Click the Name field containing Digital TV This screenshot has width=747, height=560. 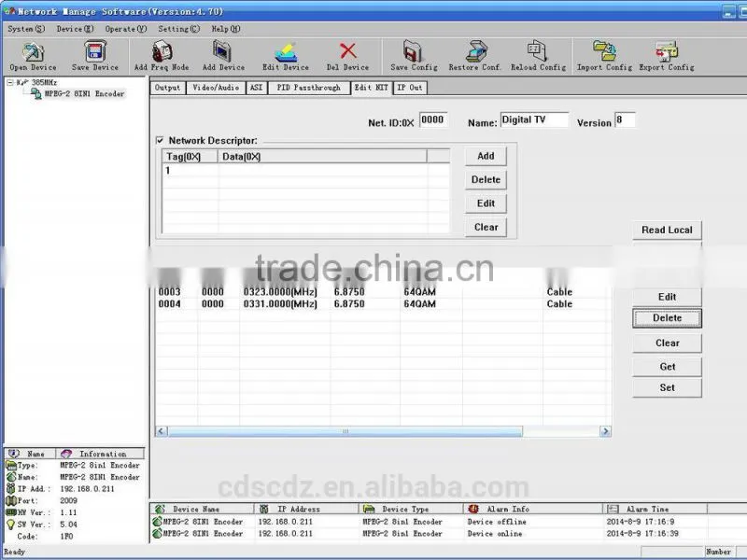pyautogui.click(x=534, y=120)
